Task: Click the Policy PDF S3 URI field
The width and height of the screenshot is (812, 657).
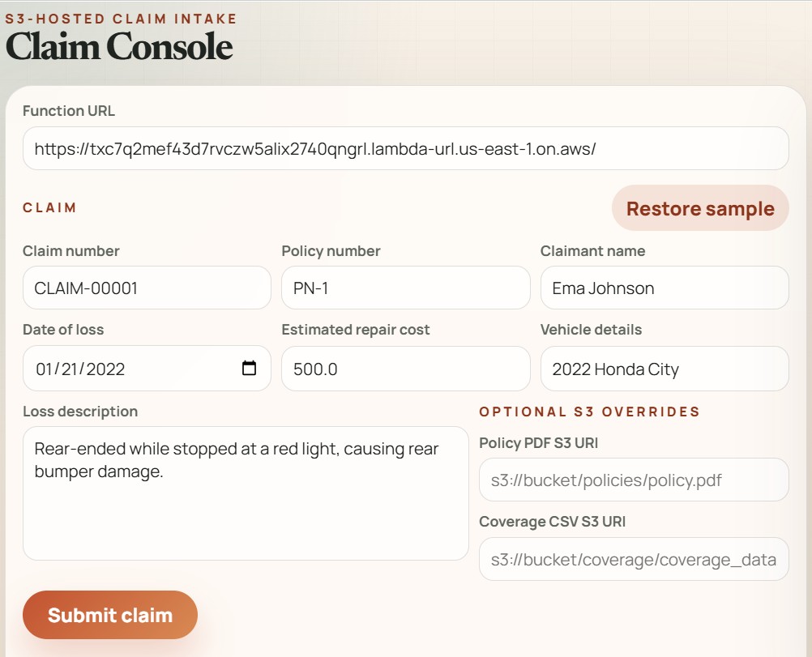Action: pos(634,480)
